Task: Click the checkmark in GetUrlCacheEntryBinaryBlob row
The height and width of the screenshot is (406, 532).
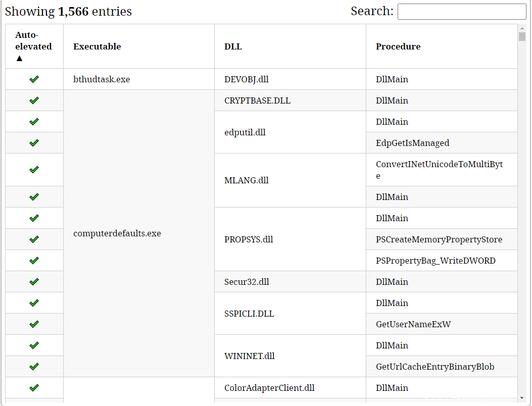Action: tap(34, 367)
